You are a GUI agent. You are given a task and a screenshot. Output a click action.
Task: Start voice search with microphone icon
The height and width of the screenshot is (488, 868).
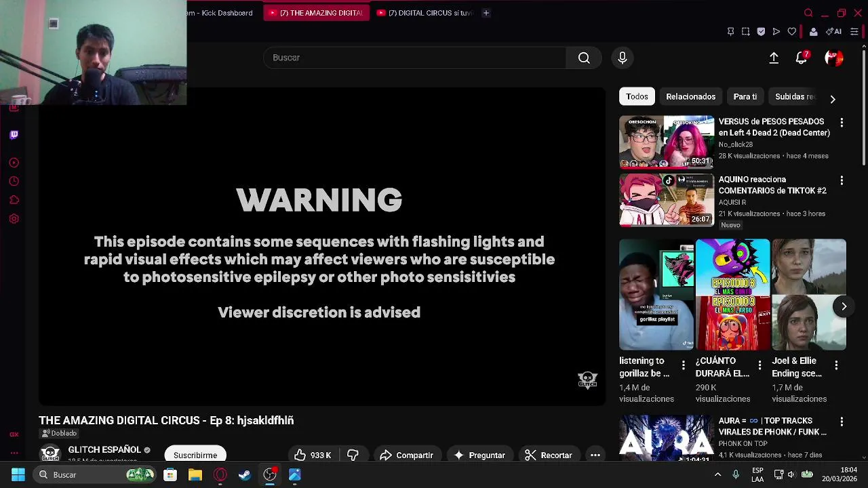pos(623,58)
